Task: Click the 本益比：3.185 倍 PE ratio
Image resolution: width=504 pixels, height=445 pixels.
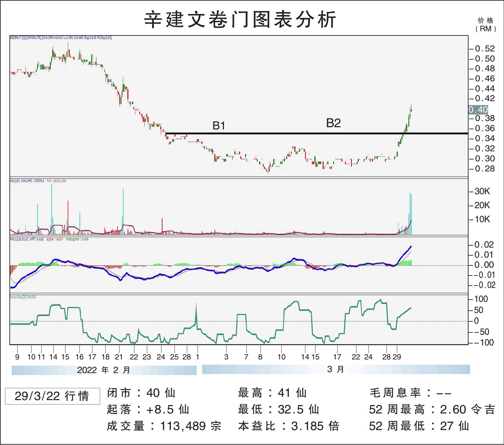Action: click(x=289, y=426)
